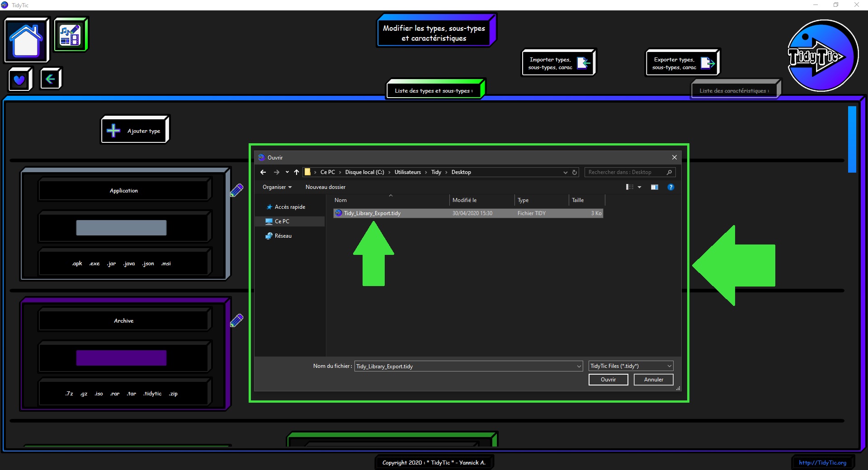
Task: Click the Ce PC breadcrumb
Action: pos(328,172)
